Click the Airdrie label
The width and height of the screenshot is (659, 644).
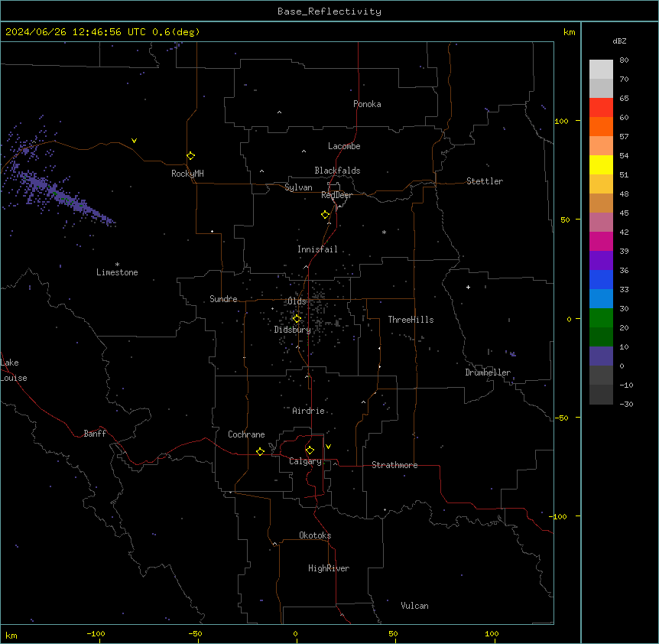click(308, 411)
